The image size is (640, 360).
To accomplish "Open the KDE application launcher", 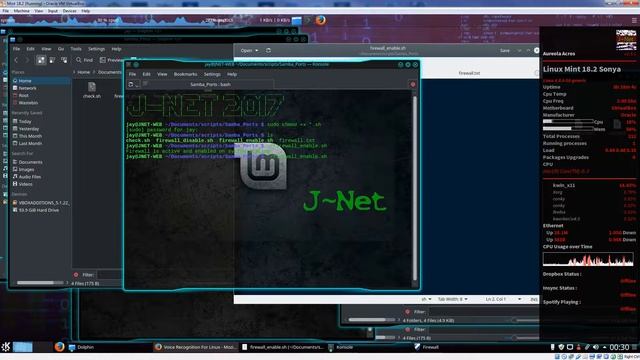I will (6, 347).
